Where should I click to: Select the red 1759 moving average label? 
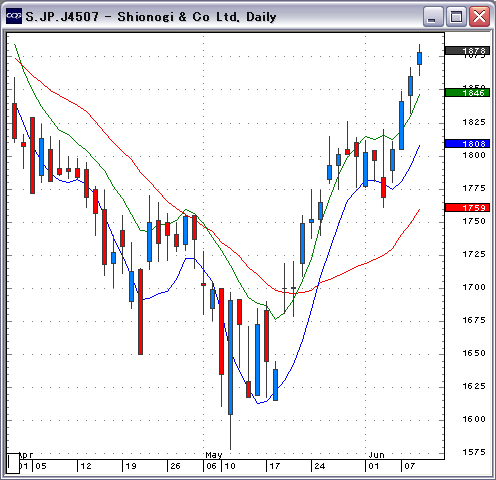(467, 208)
